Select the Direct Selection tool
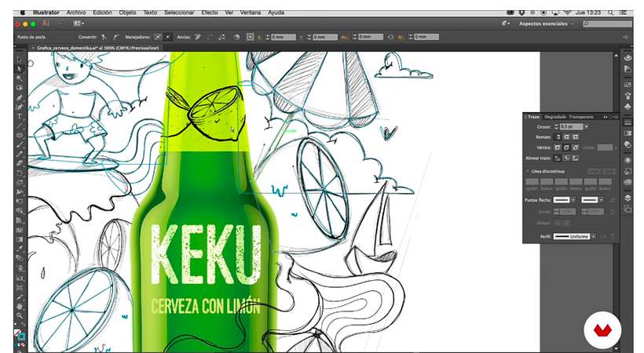This screenshot has height=353, width=644. 20,69
